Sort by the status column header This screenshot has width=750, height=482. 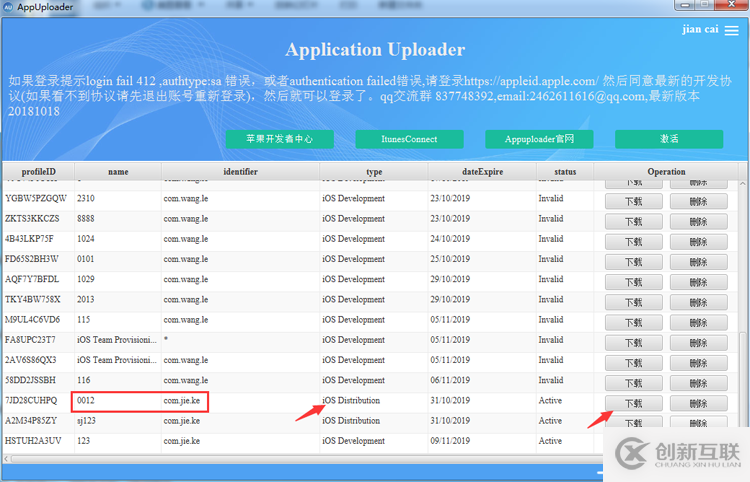pyautogui.click(x=565, y=172)
